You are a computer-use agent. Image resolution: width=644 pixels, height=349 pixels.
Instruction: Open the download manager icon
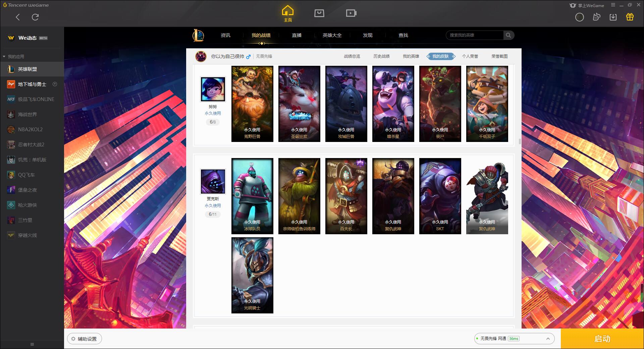[x=613, y=17]
